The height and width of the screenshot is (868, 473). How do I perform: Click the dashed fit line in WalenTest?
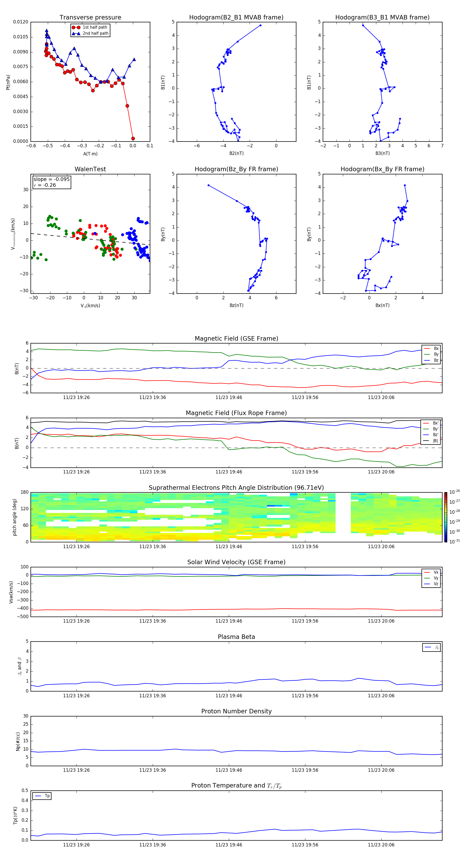[90, 239]
